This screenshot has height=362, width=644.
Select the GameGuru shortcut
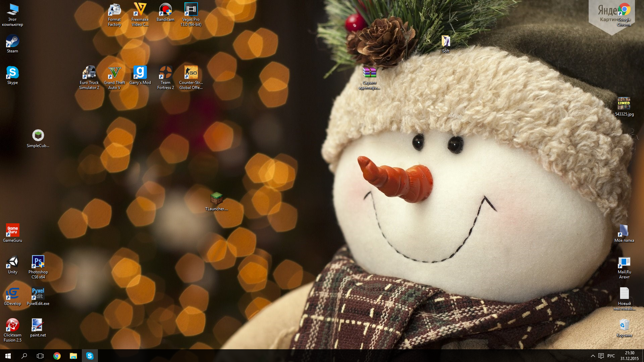click(13, 233)
